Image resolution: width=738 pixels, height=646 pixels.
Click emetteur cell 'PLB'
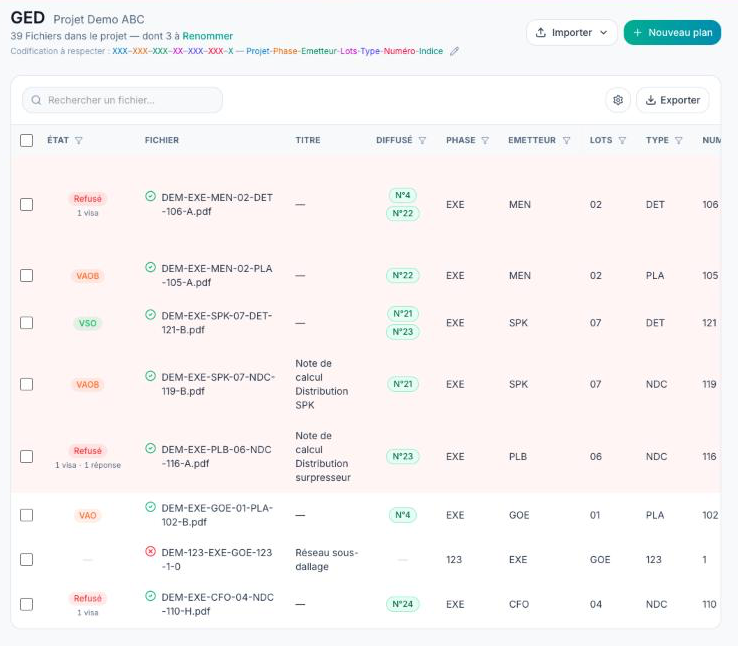click(518, 456)
